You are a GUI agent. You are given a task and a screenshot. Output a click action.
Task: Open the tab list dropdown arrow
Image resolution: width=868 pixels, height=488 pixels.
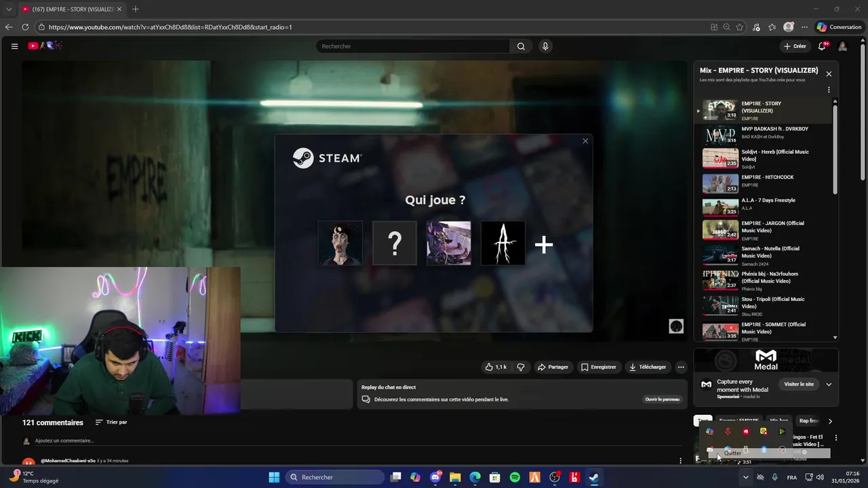[9, 9]
